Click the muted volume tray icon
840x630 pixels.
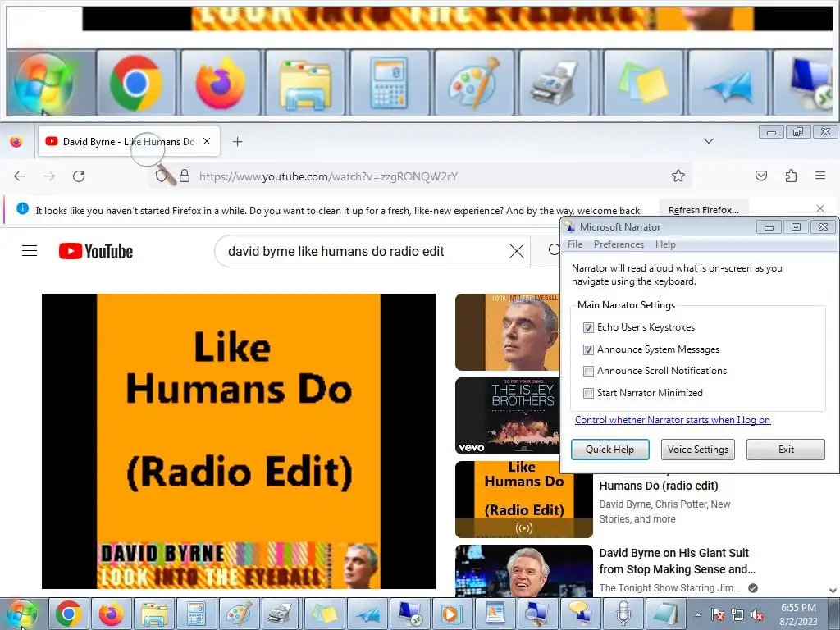click(757, 614)
